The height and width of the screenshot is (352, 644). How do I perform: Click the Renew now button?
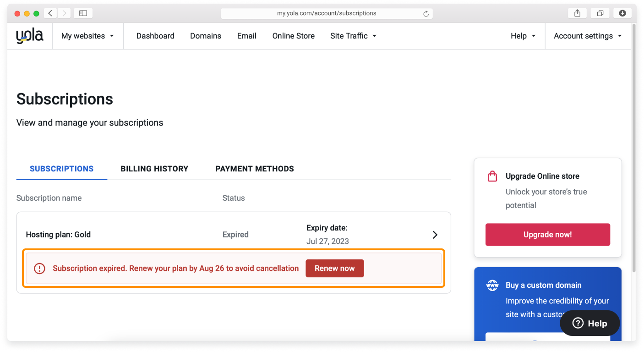[335, 268]
